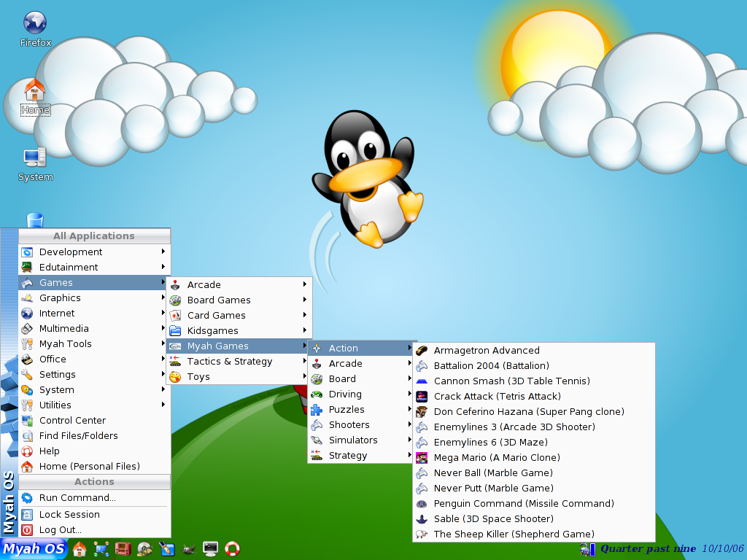Viewport: 747px width, 560px height.
Task: Open the Edutainment category
Action: (x=94, y=267)
